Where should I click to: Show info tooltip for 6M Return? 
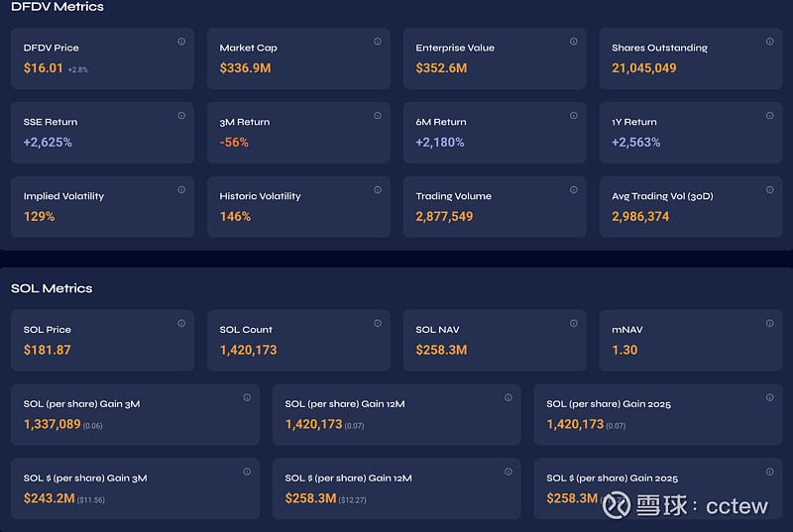pyautogui.click(x=574, y=116)
